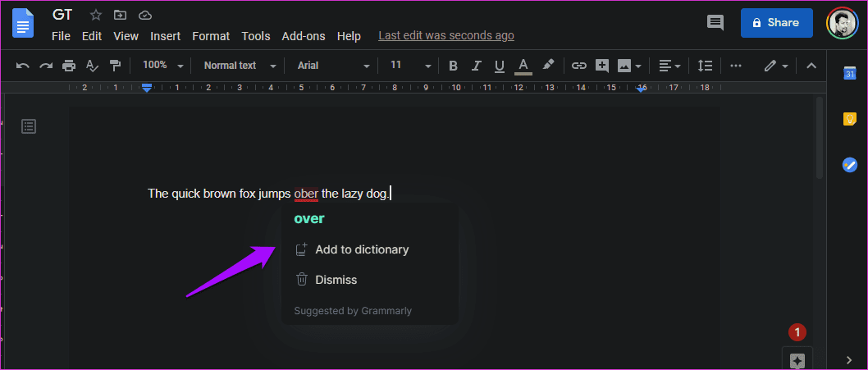Open the Format menu
This screenshot has height=370, width=868.
tap(211, 36)
